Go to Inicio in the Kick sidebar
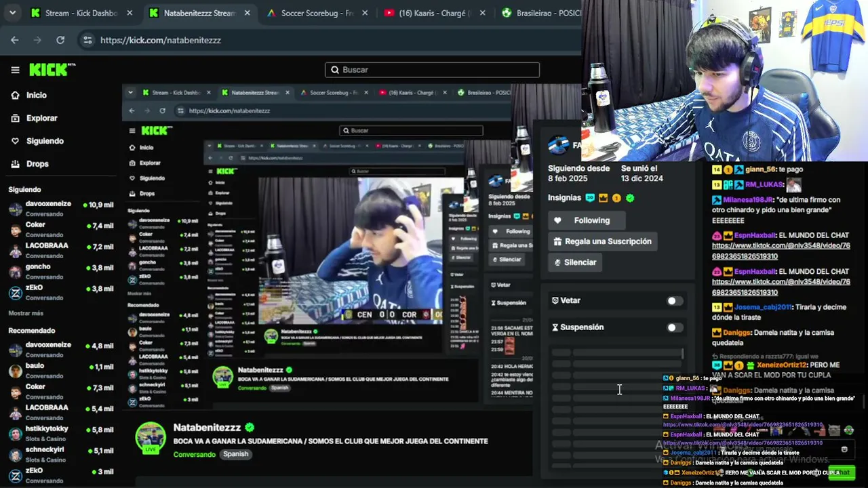Screen dimensions: 868x488 pos(28,96)
